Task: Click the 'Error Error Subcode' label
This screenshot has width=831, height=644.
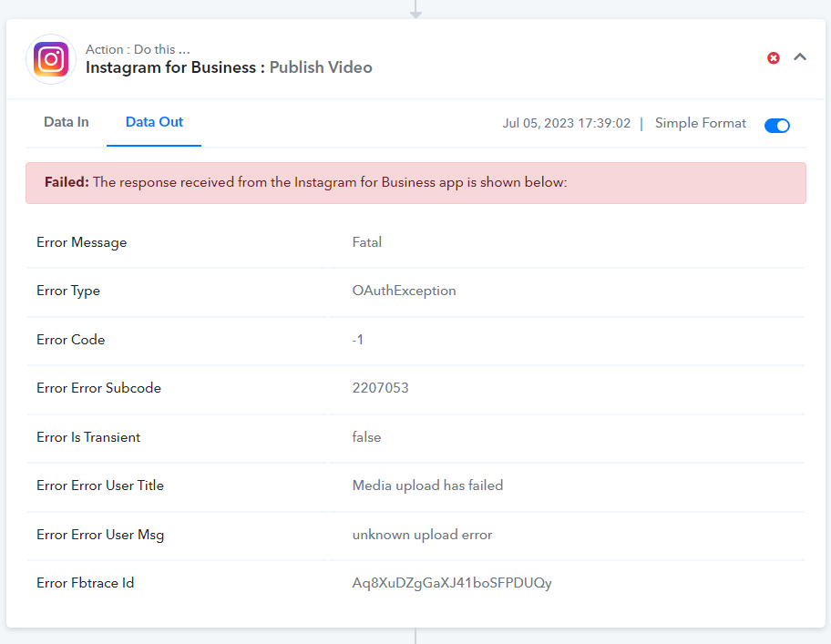Action: tap(98, 388)
